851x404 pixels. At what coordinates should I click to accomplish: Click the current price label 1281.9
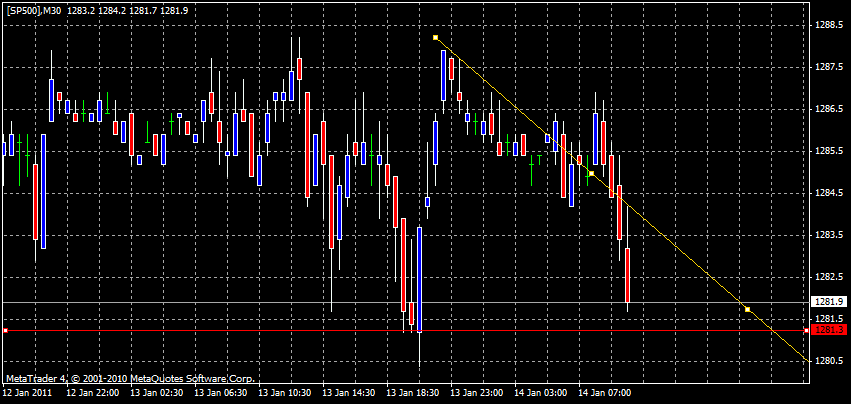[828, 301]
